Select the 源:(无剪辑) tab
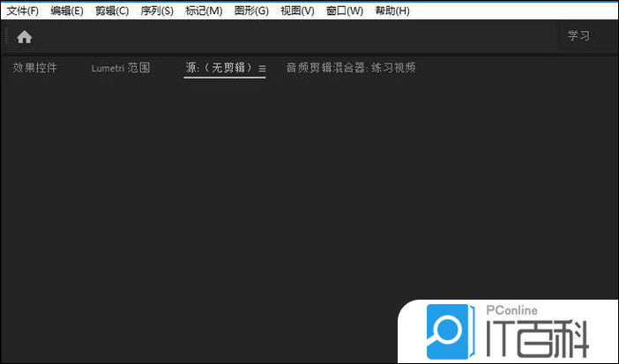Screen dimensions: 619x364 pos(219,68)
